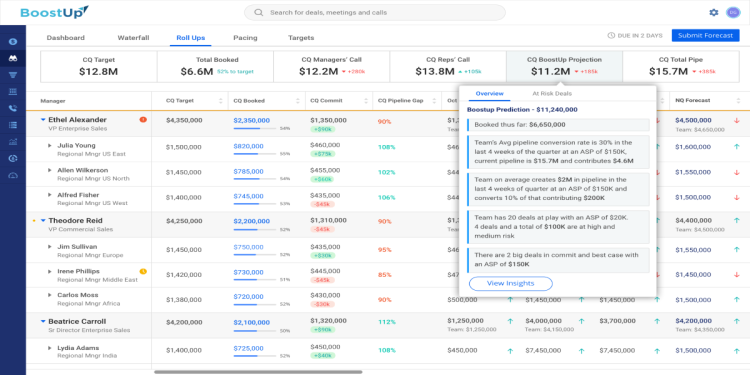
Task: Click the View Insights button
Action: click(x=510, y=283)
